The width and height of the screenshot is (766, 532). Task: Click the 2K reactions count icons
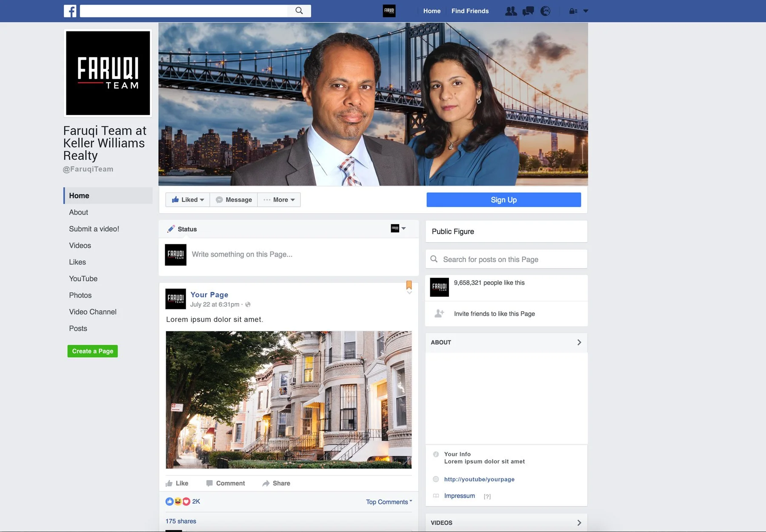click(183, 501)
